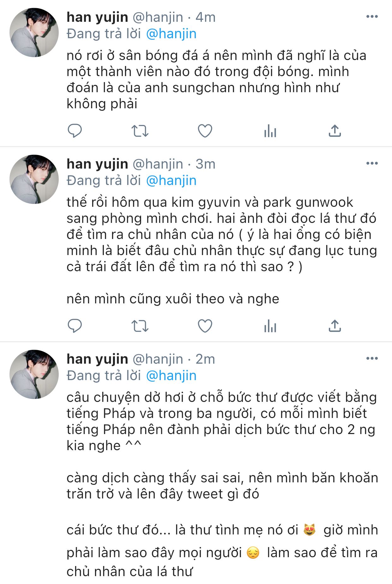Screen dimensions: 392x584
Task: Like the 4m tweet mentioning sungchan
Action: tap(205, 131)
